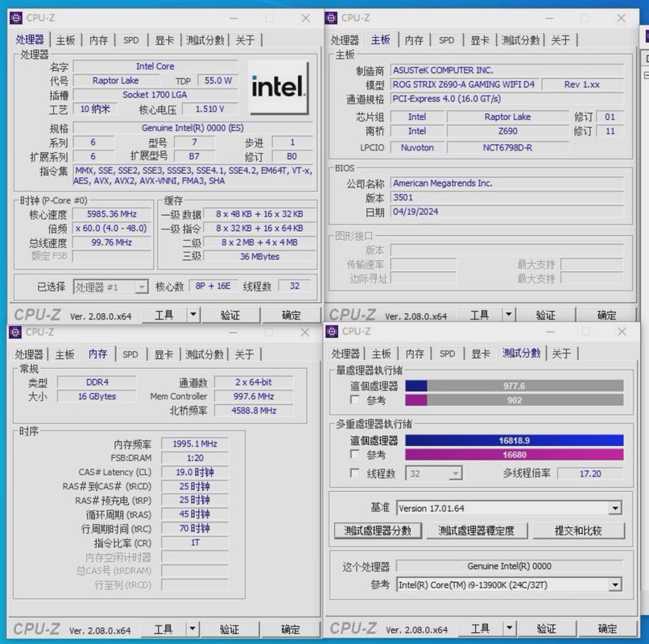The height and width of the screenshot is (644, 649).
Task: Click 工具 button in motherboard window
Action: coord(479,315)
